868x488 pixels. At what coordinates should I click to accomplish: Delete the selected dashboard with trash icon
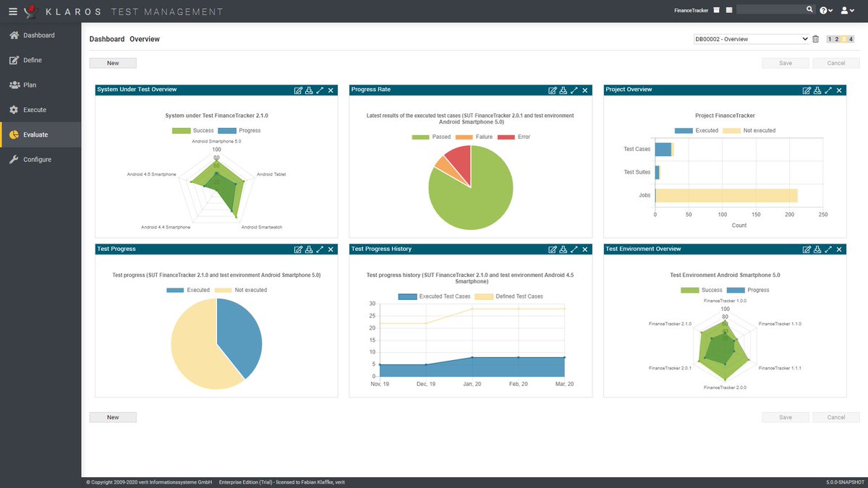815,39
